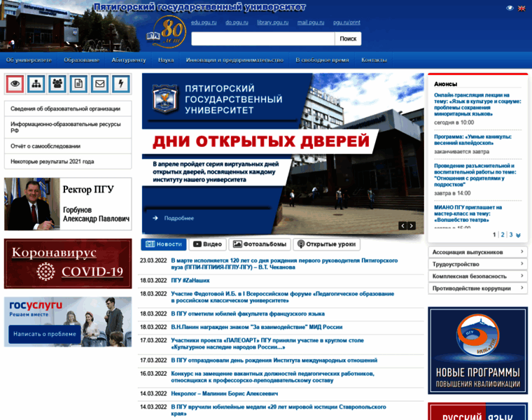532x420 pixels.
Task: Open pgu.ru/print link
Action: 346,22
